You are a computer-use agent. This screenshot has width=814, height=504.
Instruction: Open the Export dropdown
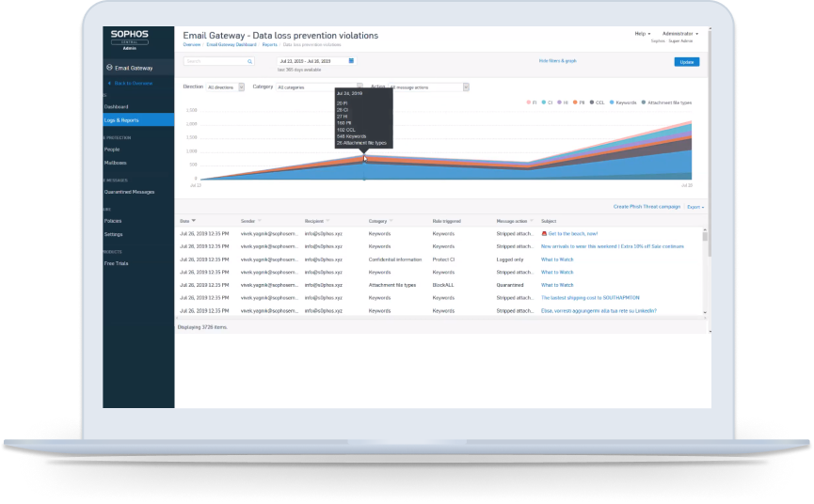[695, 206]
